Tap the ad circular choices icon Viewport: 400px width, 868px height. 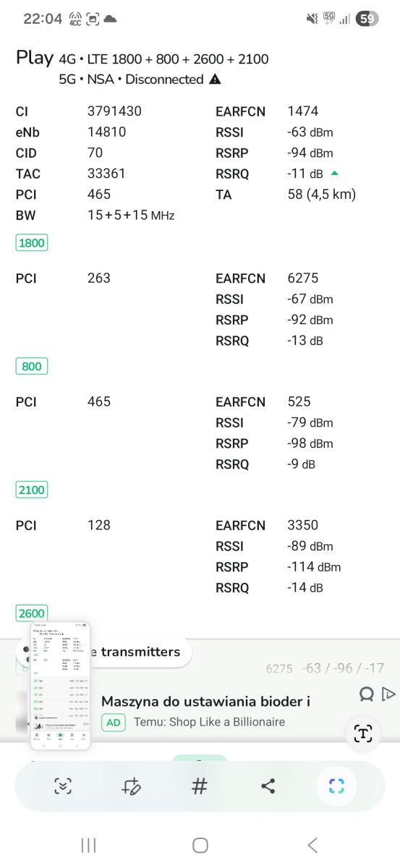pyautogui.click(x=367, y=694)
